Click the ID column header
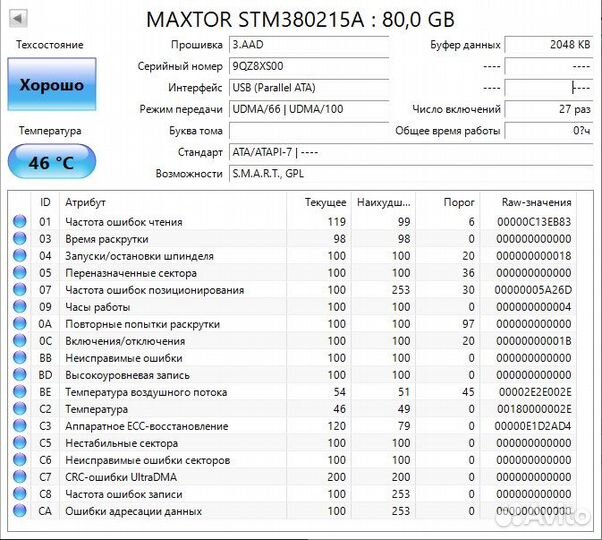Screen dimensions: 602x540 click(x=45, y=202)
